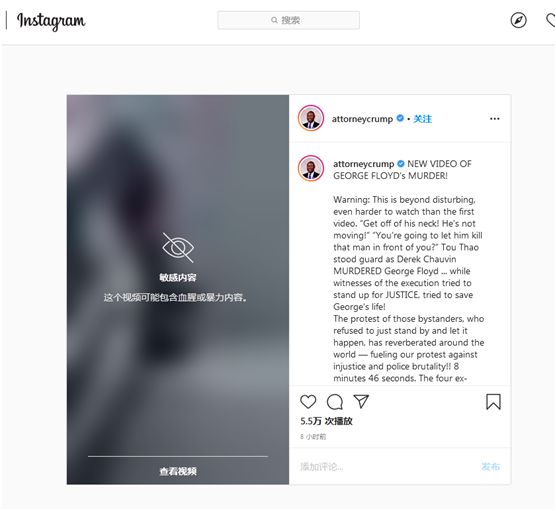Viewport: 556px width, 511px height.
Task: Click 查看视频 to reveal the video
Action: pos(178,471)
